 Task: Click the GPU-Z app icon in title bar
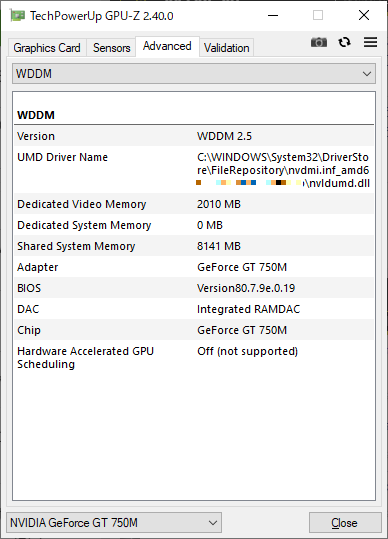click(x=17, y=16)
